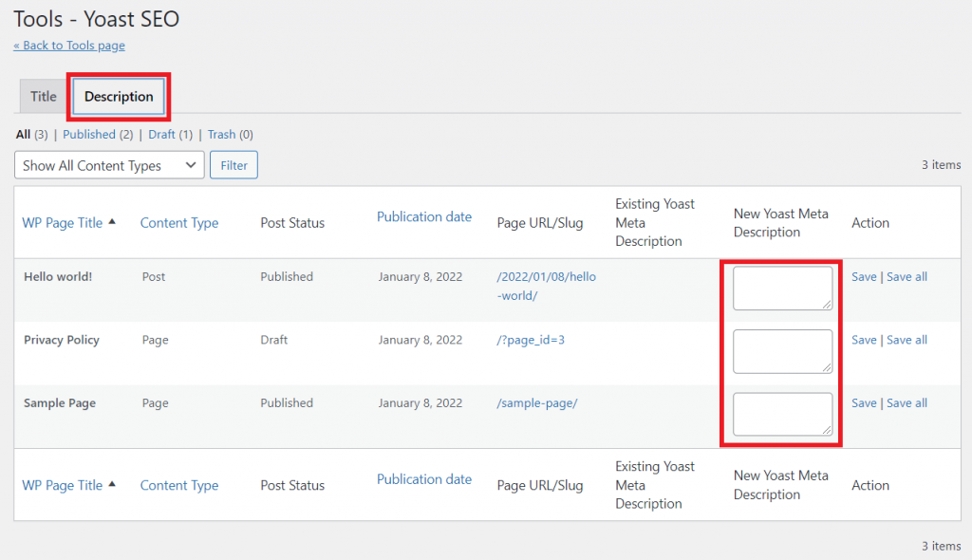
Task: Click the Published status for Hello world!
Action: coord(287,277)
